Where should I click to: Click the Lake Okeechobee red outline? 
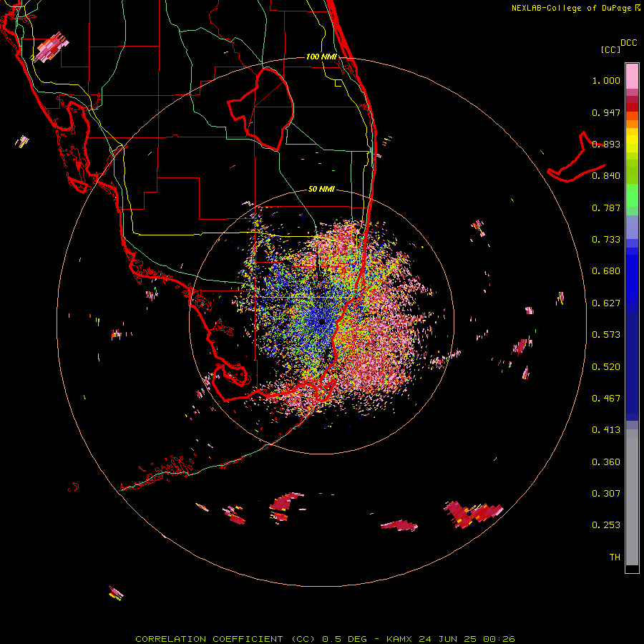pyautogui.click(x=260, y=109)
